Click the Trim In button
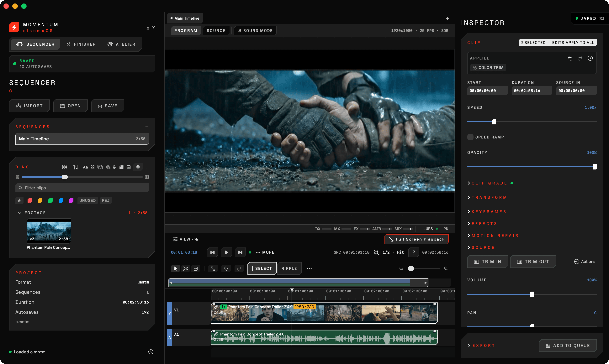 pyautogui.click(x=488, y=262)
